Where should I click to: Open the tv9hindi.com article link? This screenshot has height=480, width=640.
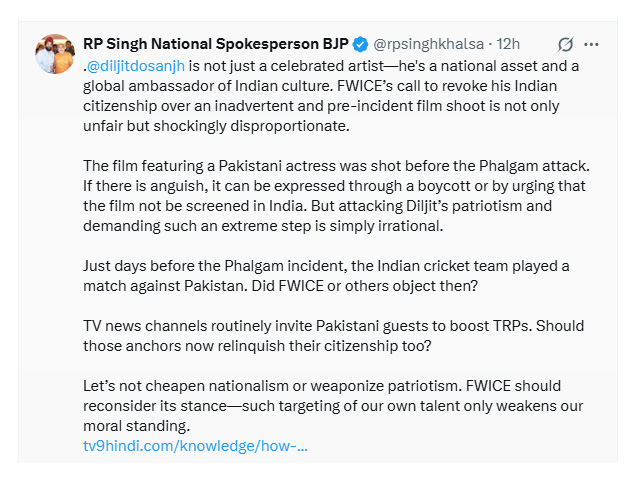(195, 445)
